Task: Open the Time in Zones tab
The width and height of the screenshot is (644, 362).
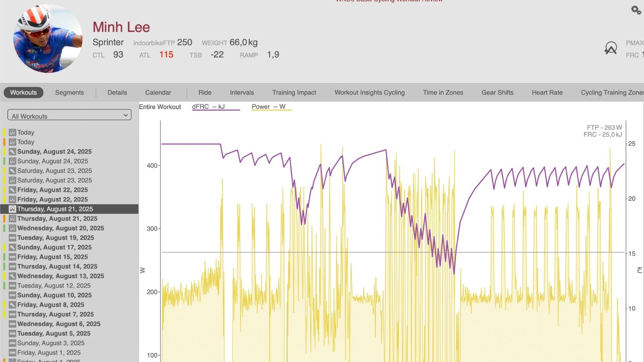Action: pyautogui.click(x=443, y=93)
